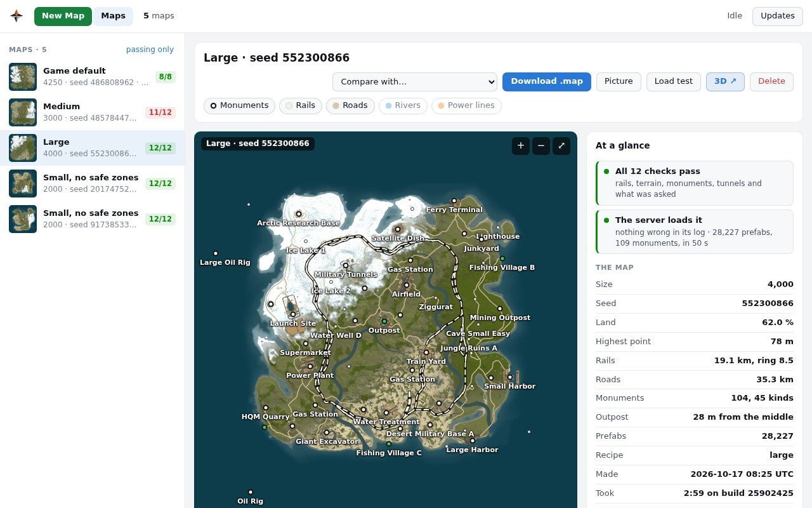Click the server loads it card

(x=695, y=232)
